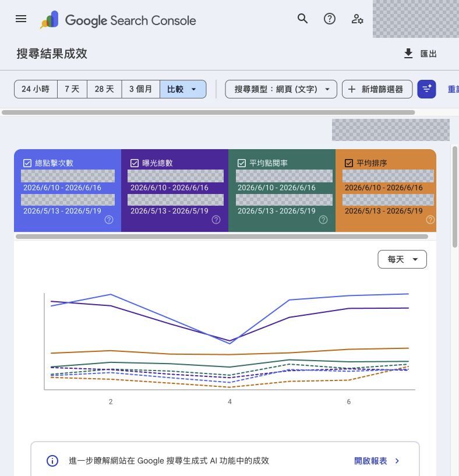Open the search magnifier icon

[x=302, y=19]
